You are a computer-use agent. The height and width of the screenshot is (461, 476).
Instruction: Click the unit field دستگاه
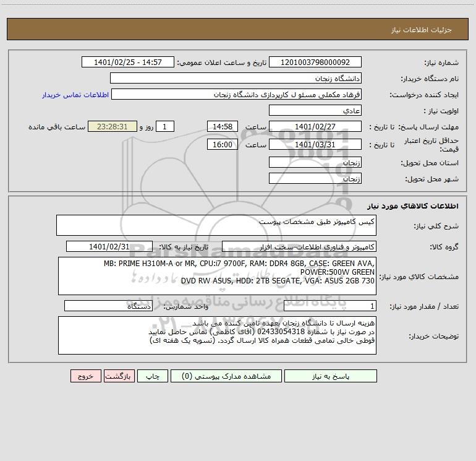coord(108,306)
